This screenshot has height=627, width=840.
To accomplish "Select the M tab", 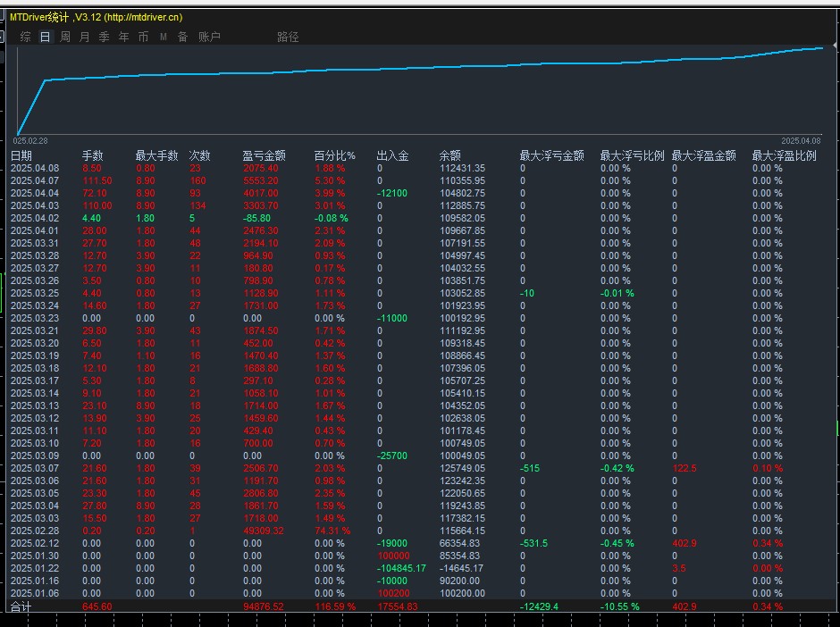I will click(164, 37).
